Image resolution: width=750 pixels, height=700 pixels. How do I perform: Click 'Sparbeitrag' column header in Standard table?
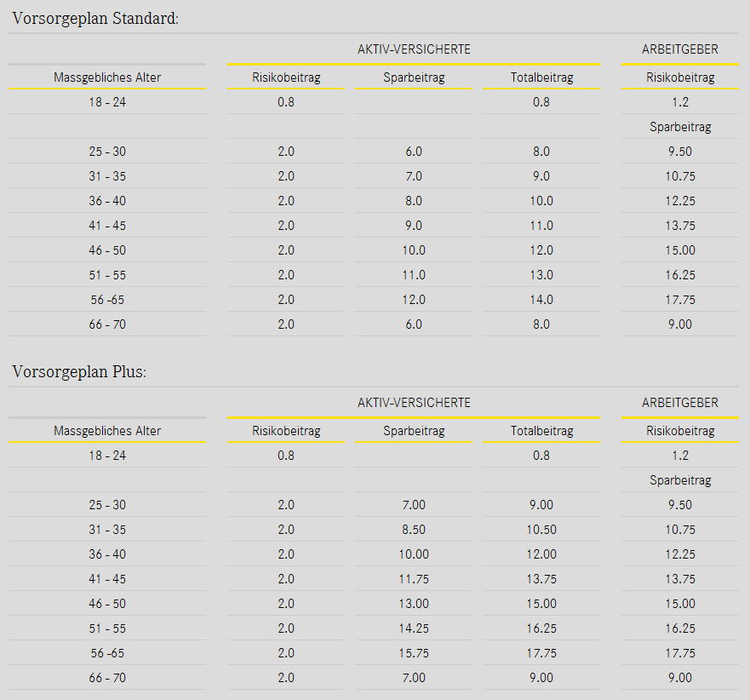(x=414, y=77)
